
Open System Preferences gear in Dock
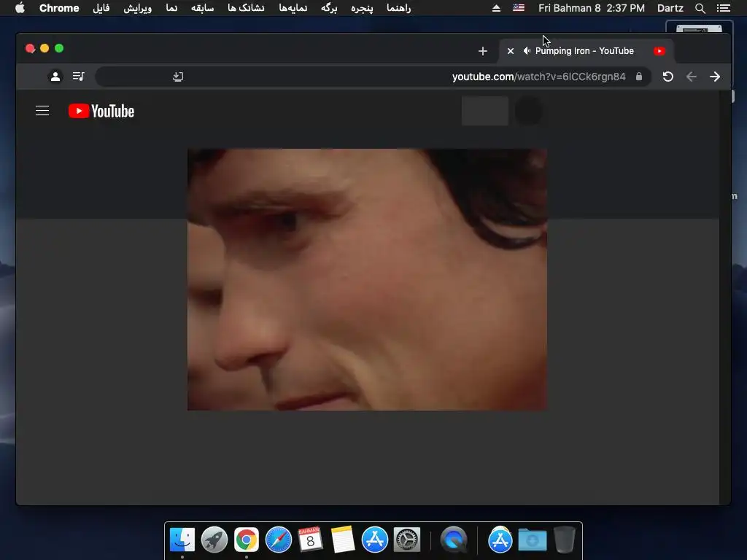click(407, 540)
